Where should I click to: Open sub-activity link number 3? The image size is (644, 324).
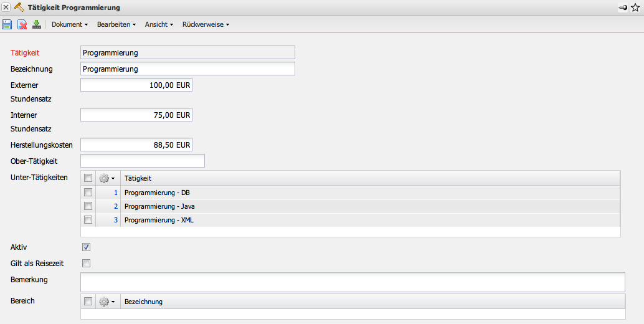[116, 220]
